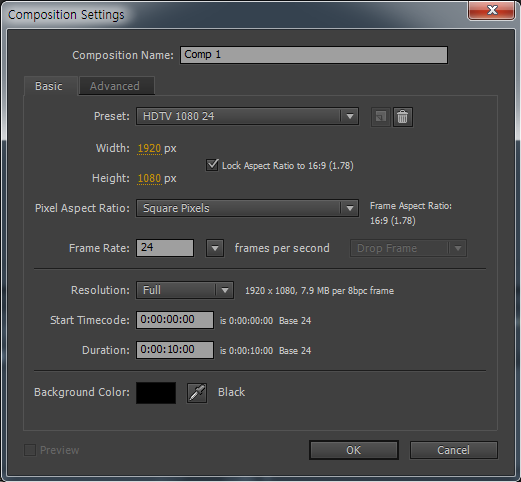Click the Duration field
Image resolution: width=521 pixels, height=482 pixels.
[x=175, y=350]
